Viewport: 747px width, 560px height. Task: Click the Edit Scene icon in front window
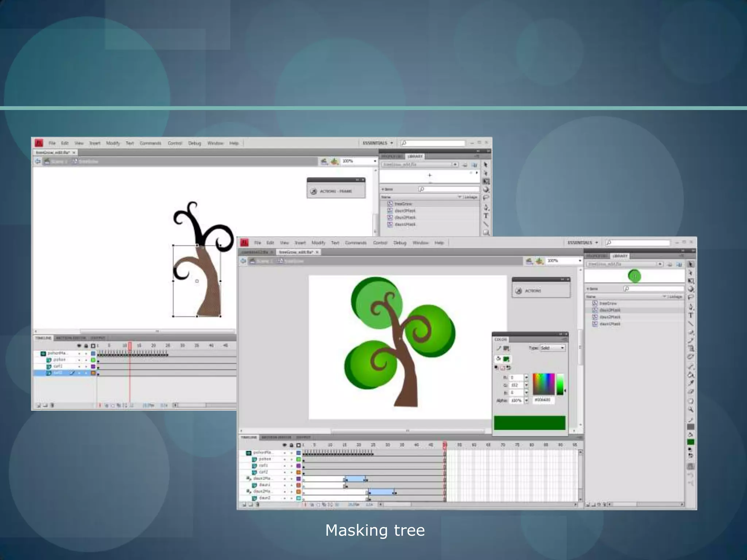(529, 261)
